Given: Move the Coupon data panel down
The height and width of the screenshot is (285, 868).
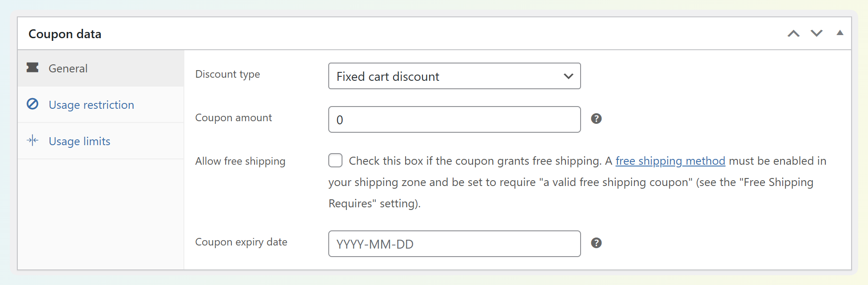Looking at the screenshot, I should point(816,33).
